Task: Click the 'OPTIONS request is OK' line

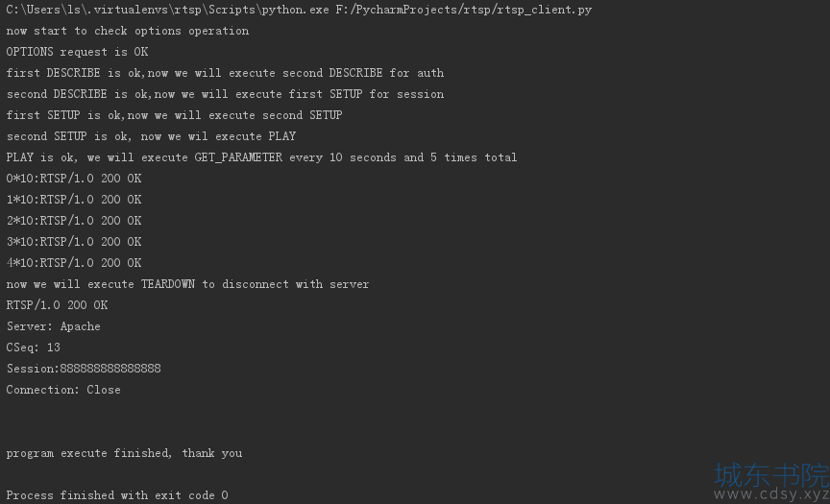Action: [77, 52]
